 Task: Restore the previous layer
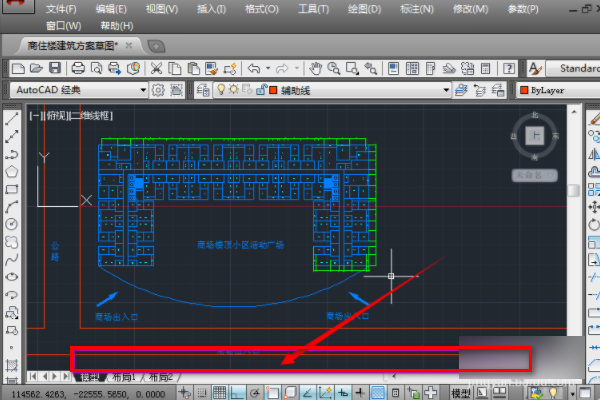pos(479,90)
